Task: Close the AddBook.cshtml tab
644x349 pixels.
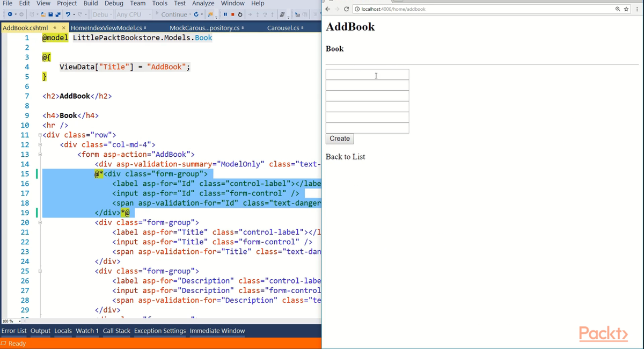Action: click(x=63, y=28)
